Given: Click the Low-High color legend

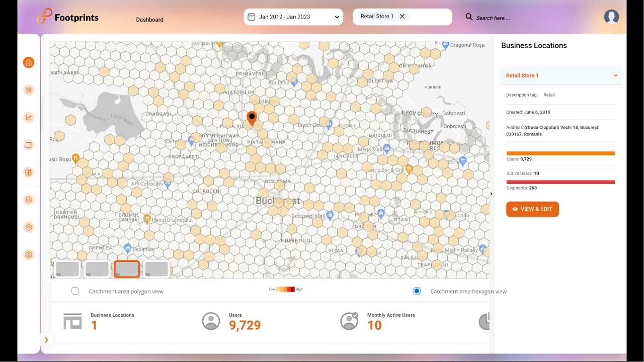Looking at the screenshot, I should (x=286, y=289).
